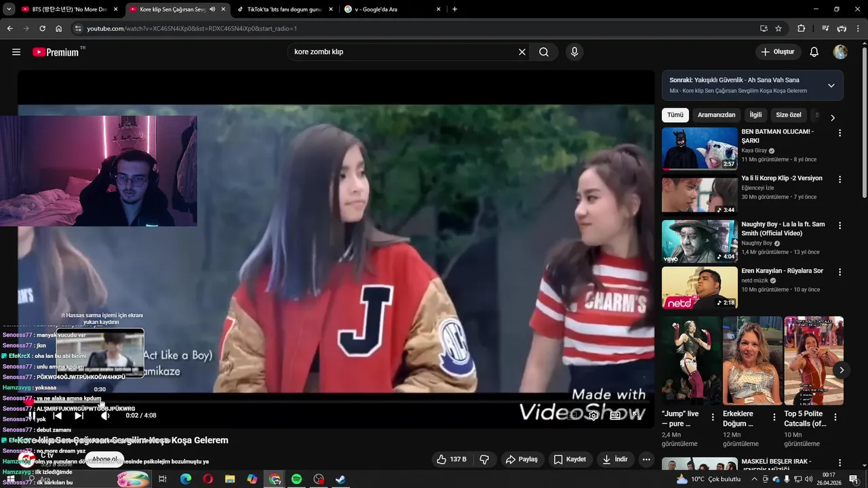
Task: Open Ya li li Korep Klip title
Action: 782,178
